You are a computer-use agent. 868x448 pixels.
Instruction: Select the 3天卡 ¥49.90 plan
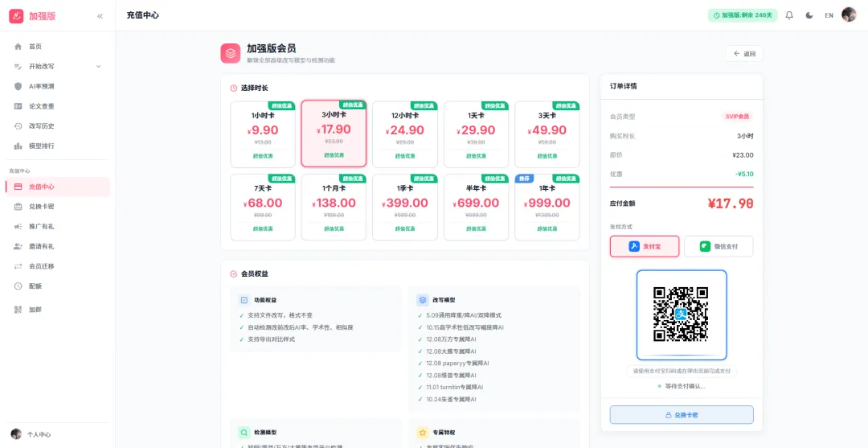coord(547,134)
